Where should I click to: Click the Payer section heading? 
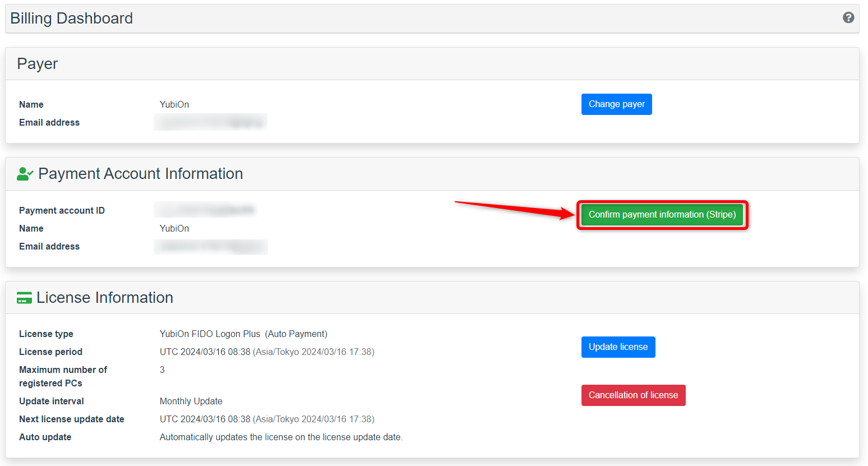[38, 64]
